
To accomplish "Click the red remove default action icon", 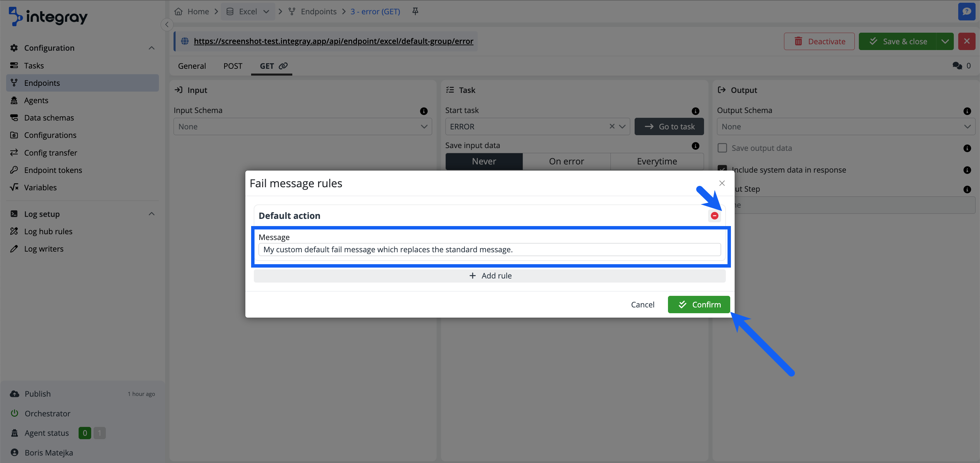I will pos(714,216).
